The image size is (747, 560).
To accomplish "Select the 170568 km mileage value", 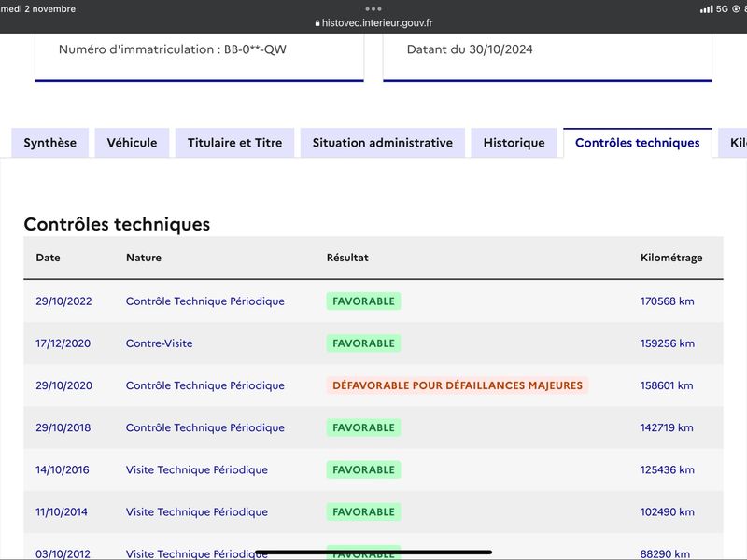I will (x=667, y=301).
